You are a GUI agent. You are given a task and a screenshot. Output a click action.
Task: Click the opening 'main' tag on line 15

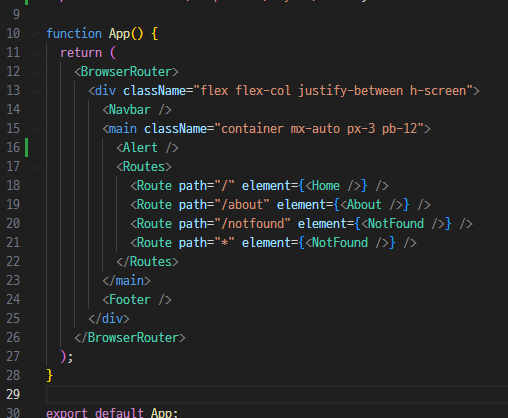coord(123,129)
